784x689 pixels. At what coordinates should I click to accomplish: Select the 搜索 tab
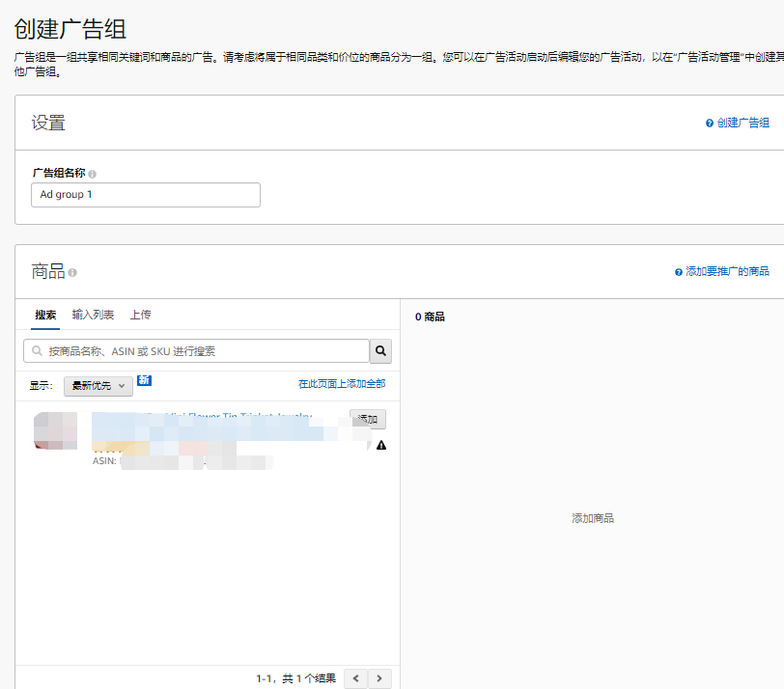tap(45, 316)
